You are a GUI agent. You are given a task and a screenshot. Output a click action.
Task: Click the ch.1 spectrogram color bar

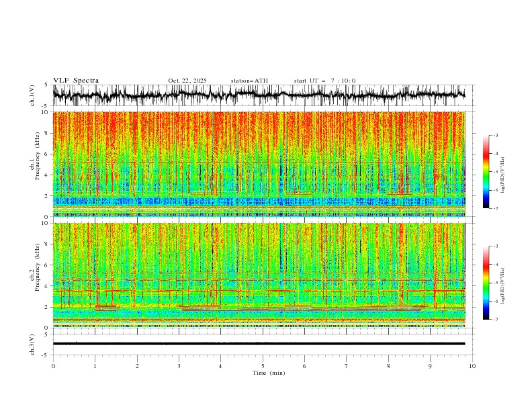click(x=486, y=172)
